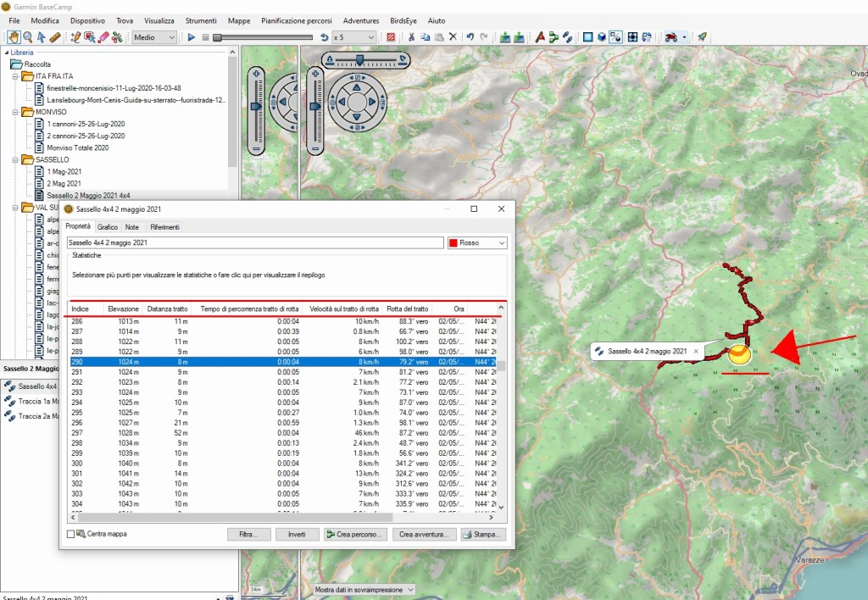The height and width of the screenshot is (600, 868).
Task: Select the Erase tool in toolbar
Action: click(103, 37)
